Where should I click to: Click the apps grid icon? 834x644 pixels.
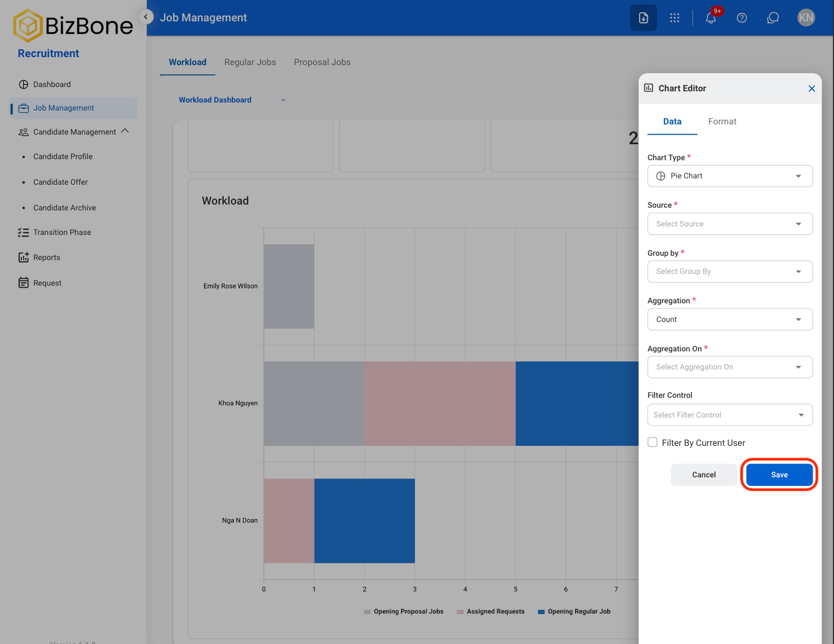[675, 18]
